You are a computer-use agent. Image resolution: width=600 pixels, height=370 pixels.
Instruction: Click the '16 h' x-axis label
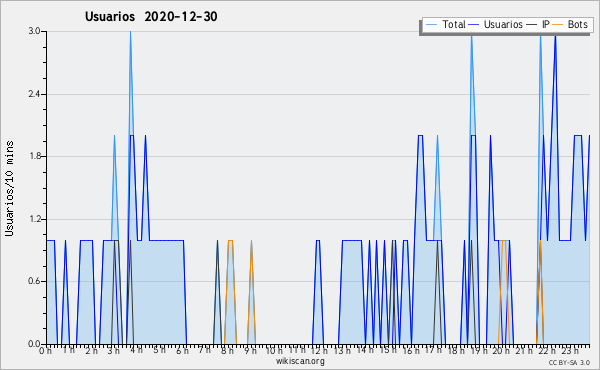411,351
